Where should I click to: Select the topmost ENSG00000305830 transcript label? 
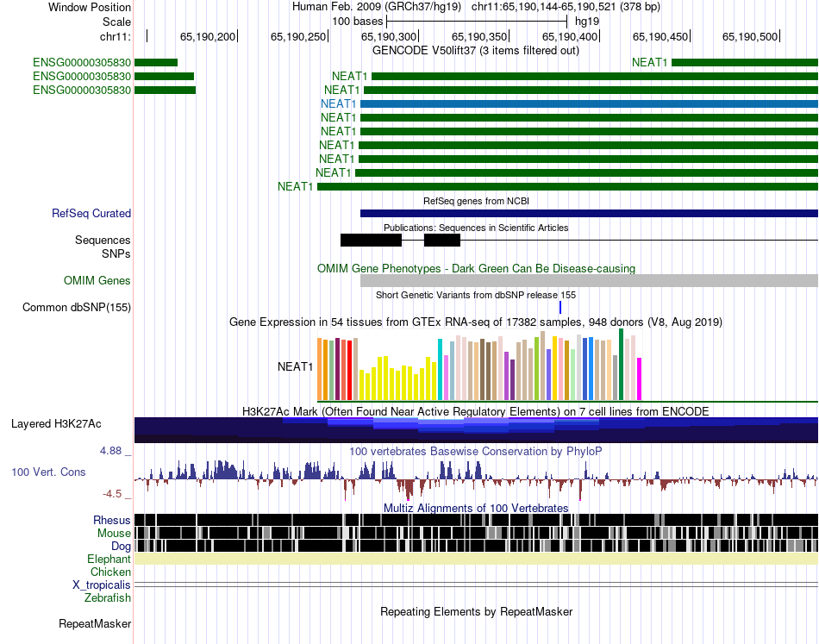point(82,63)
